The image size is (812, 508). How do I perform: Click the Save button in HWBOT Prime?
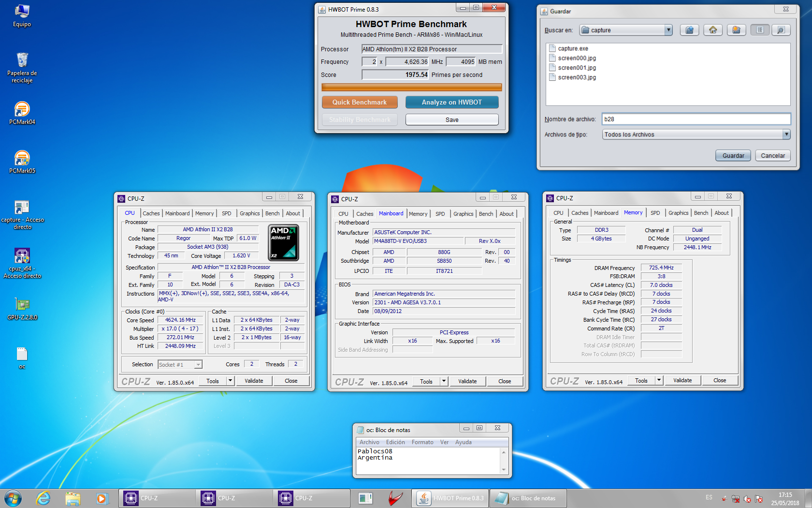click(x=452, y=120)
